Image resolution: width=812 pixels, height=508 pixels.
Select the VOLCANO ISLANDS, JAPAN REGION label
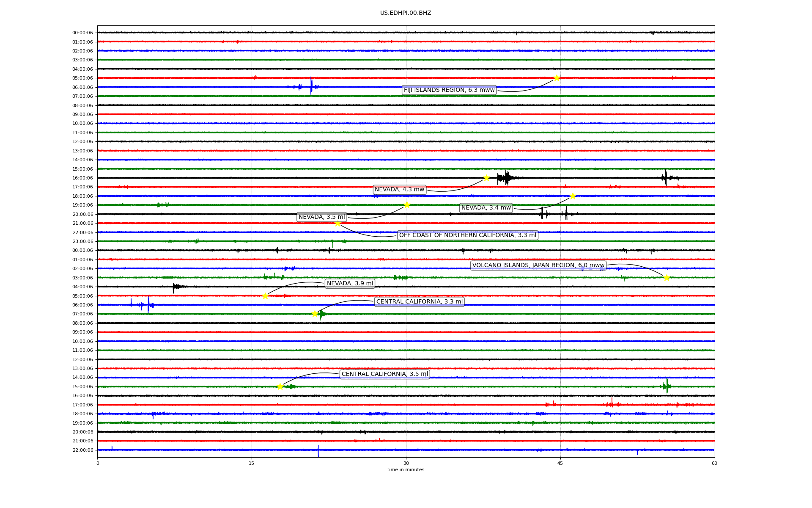coord(538,265)
